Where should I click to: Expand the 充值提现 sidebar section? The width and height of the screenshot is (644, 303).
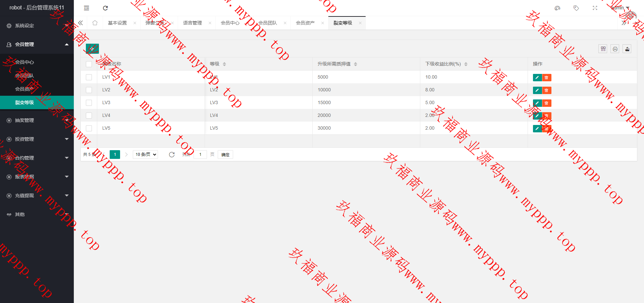point(37,196)
